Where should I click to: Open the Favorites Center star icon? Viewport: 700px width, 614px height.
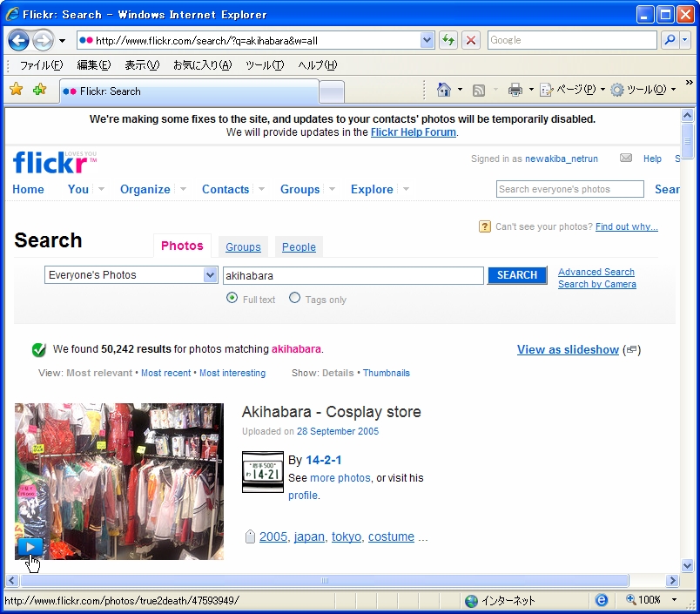click(16, 90)
